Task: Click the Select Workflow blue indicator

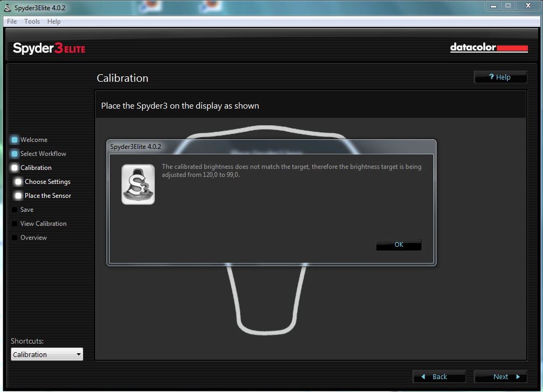Action: pos(15,153)
